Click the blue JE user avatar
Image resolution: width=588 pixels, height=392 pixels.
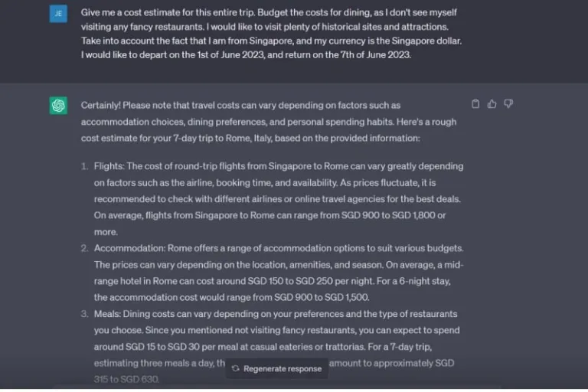coord(58,14)
